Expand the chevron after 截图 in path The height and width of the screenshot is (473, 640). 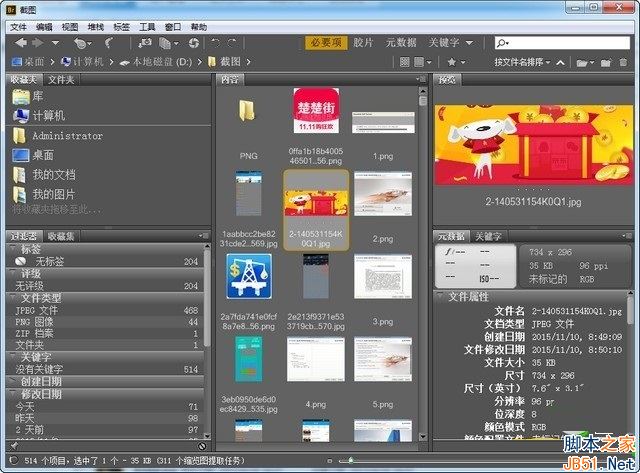pos(248,62)
